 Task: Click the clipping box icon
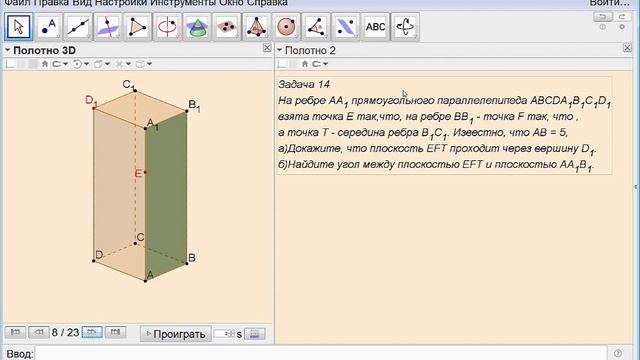coord(119,64)
